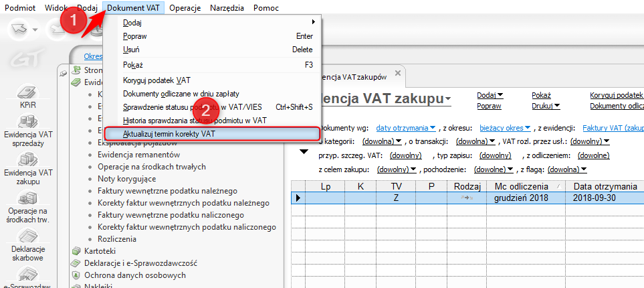
Task: Open the z flagą (dowolna) dropdown
Action: (x=567, y=169)
